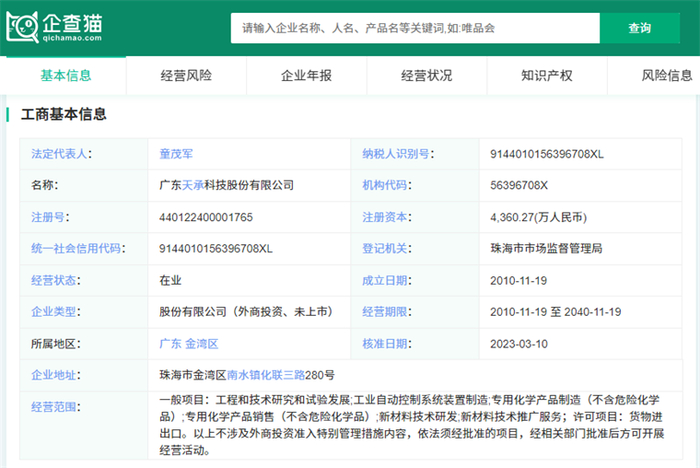Open the 风险信息 tab

667,75
